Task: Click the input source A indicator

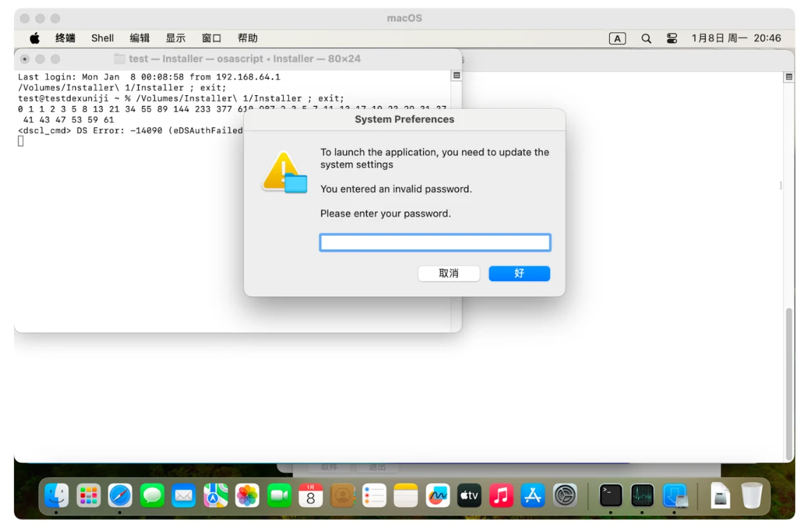Action: 617,38
